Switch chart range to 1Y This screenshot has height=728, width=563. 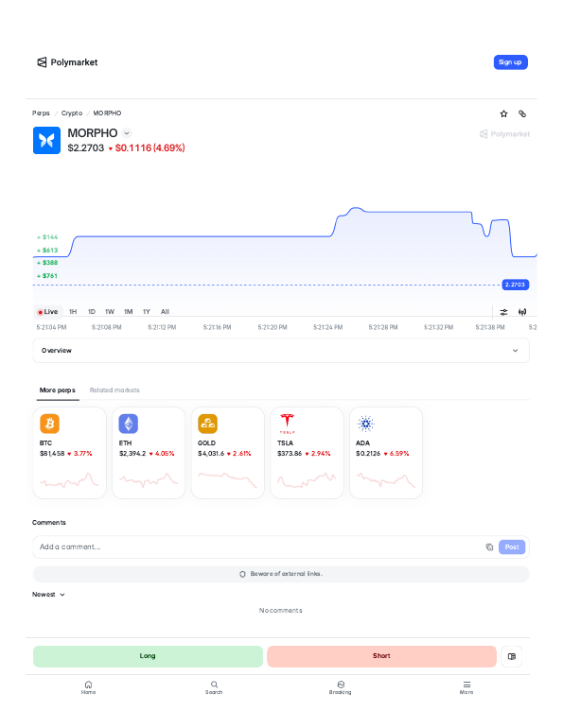tap(147, 312)
